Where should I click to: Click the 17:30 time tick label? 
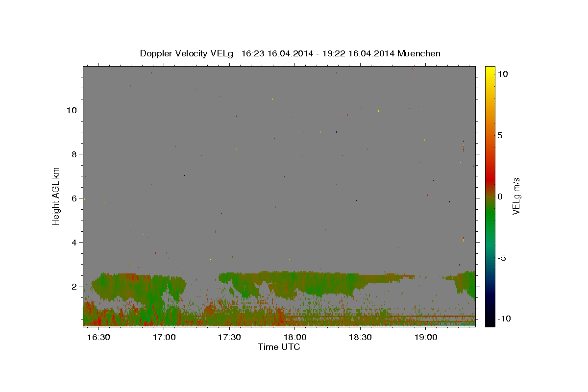pos(230,337)
